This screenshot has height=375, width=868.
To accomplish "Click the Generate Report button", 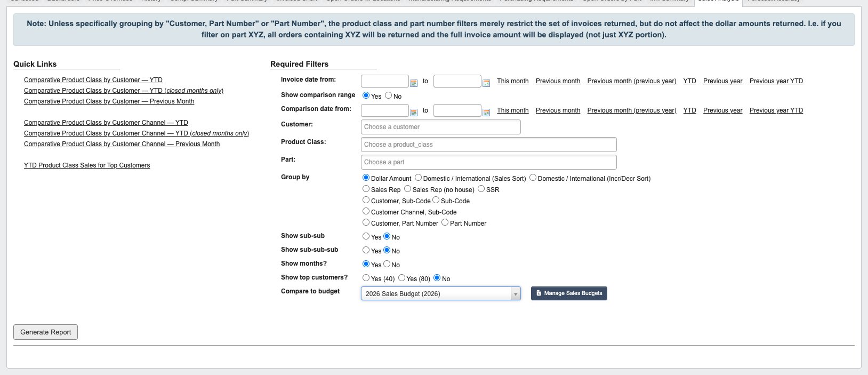I will point(46,332).
